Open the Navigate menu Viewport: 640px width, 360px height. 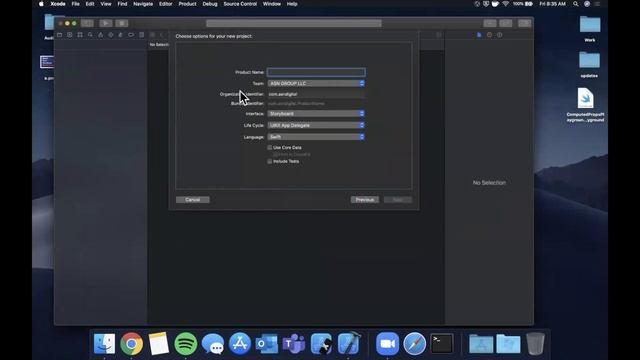[143, 4]
